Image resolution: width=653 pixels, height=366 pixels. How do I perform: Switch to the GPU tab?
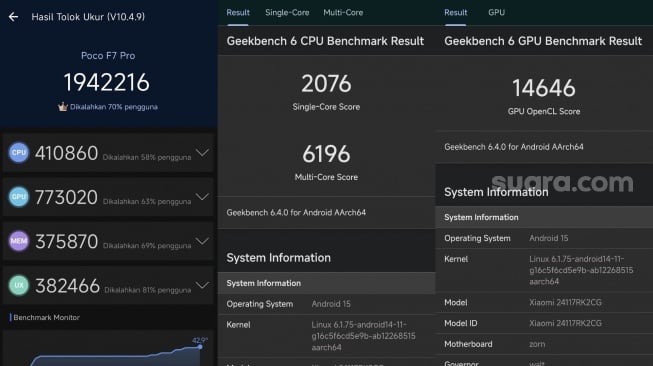[x=496, y=12]
